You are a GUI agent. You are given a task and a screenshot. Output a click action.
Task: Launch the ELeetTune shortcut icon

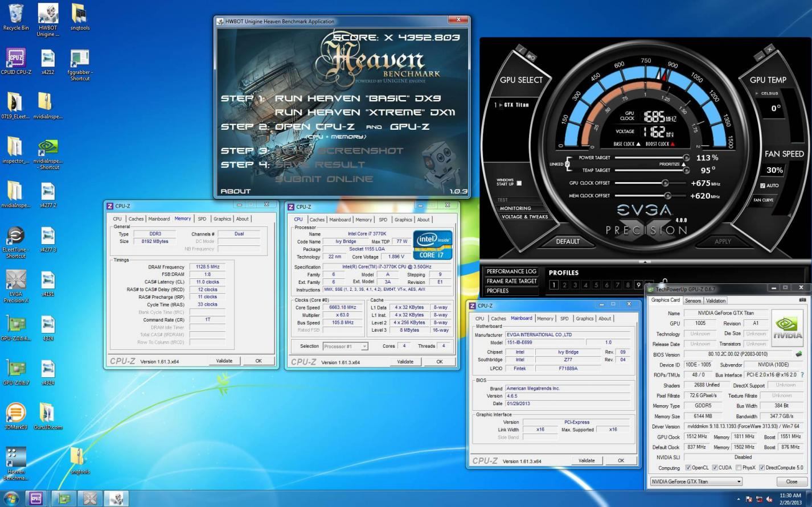click(16, 242)
